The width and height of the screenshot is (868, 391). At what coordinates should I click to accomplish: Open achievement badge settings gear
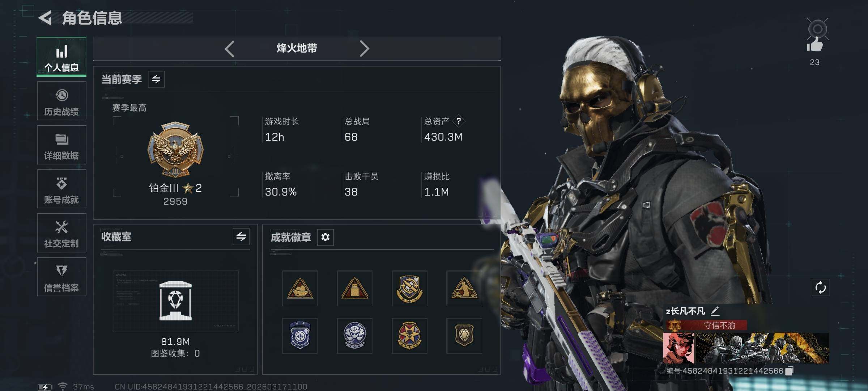[x=325, y=237]
